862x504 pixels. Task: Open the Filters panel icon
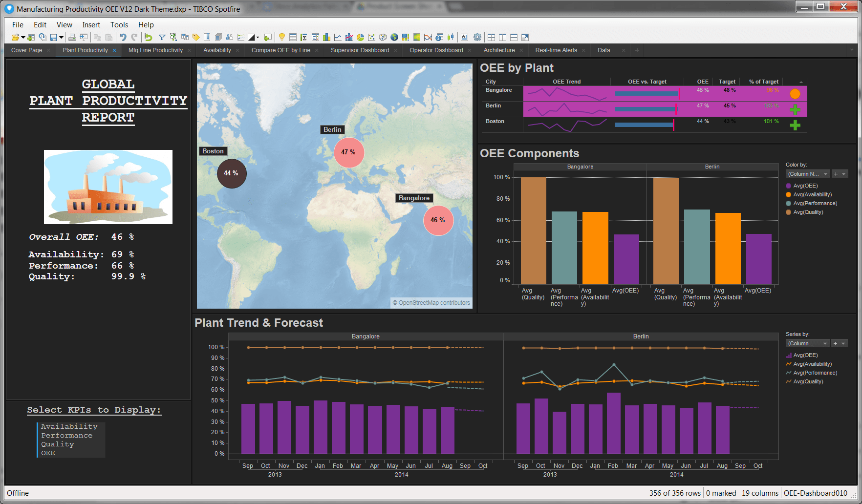pyautogui.click(x=162, y=37)
